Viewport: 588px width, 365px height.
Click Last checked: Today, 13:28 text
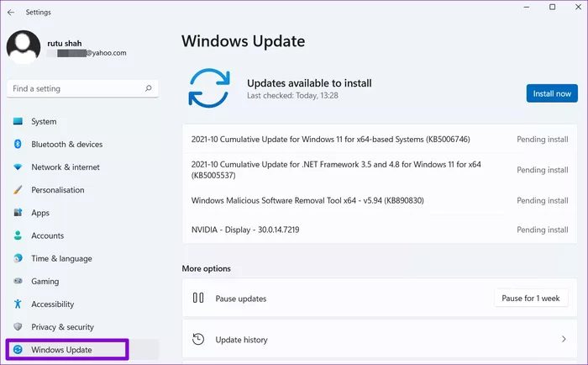tap(292, 95)
